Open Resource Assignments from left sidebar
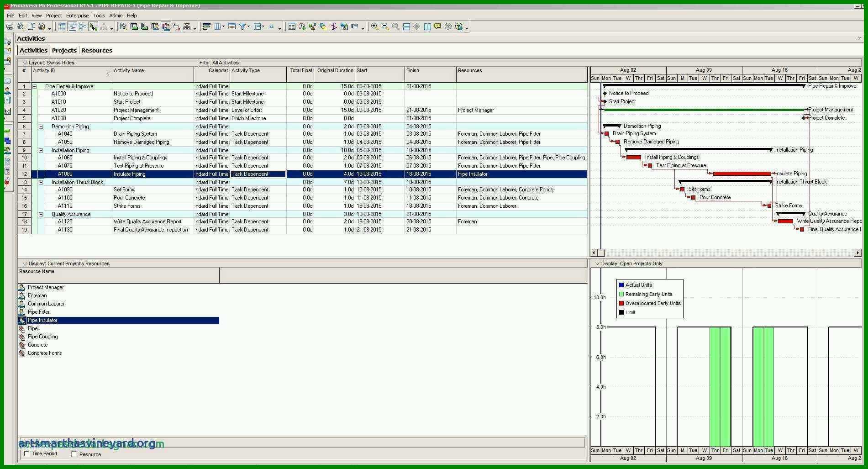868x469 pixels. 7,151
